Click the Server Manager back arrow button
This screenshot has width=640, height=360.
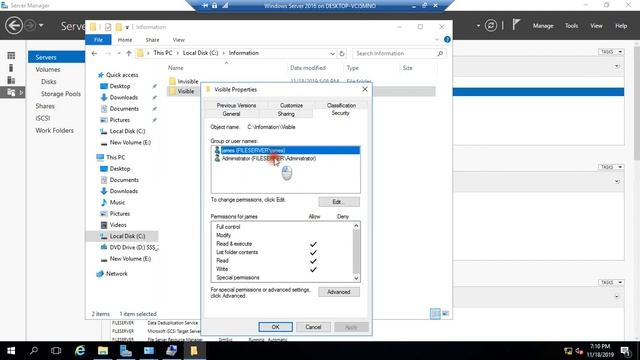[x=13, y=25]
